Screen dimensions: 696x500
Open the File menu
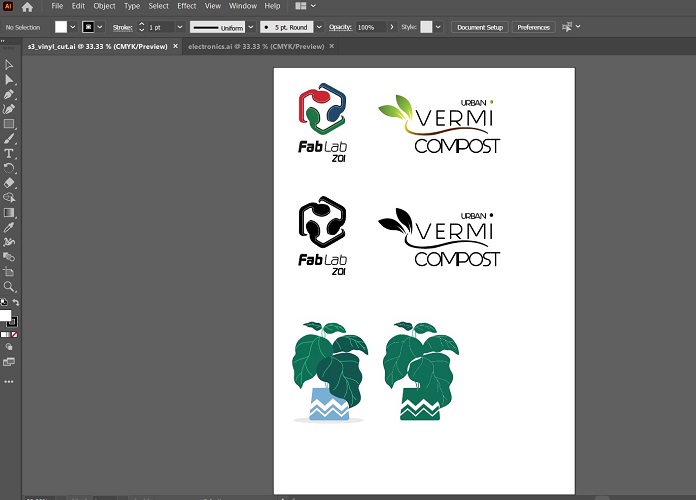[57, 6]
